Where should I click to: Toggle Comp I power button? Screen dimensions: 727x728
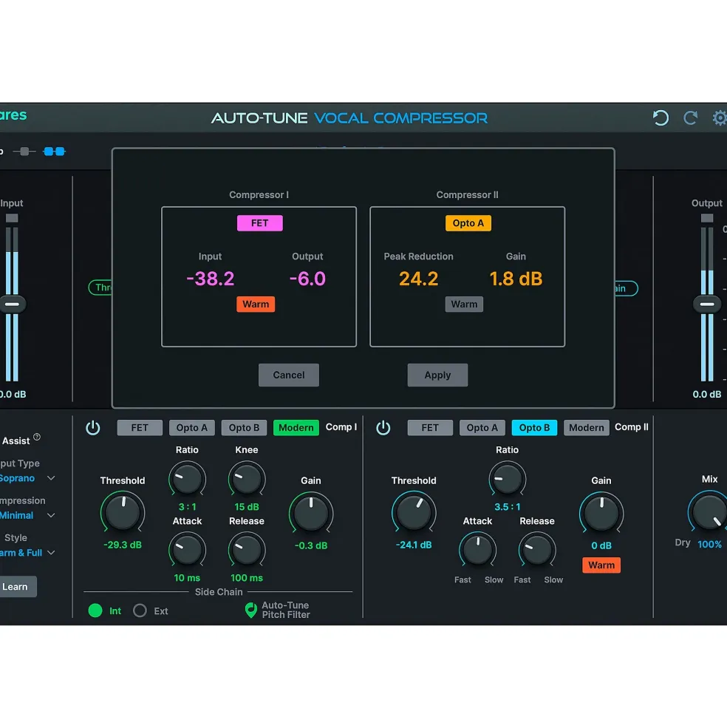pos(93,428)
